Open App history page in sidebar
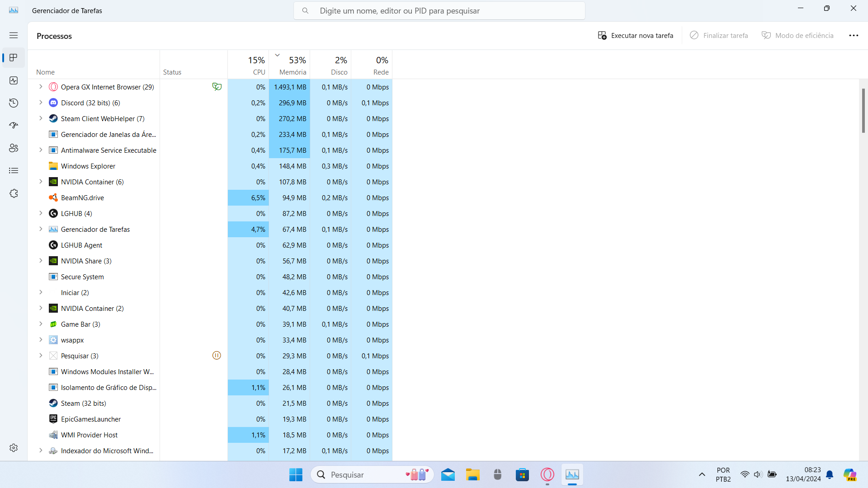This screenshot has height=488, width=868. coord(14,103)
